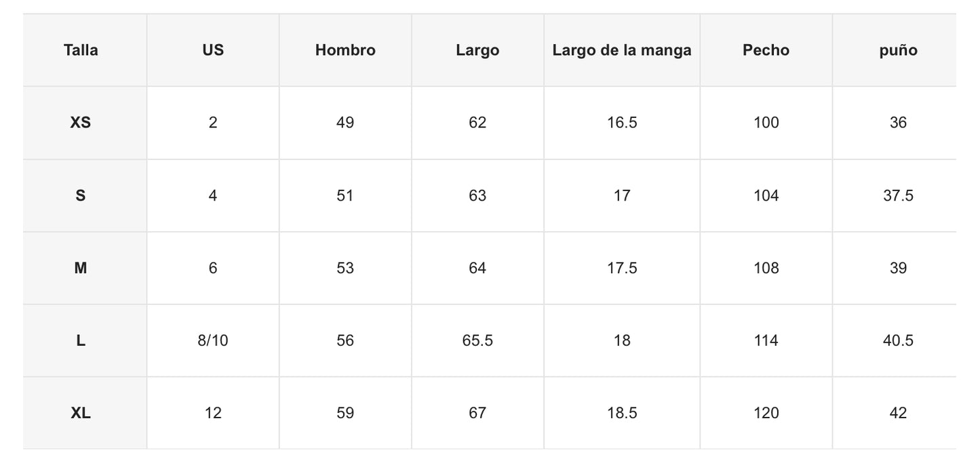Select the 104 chest measurement cell

[766, 195]
